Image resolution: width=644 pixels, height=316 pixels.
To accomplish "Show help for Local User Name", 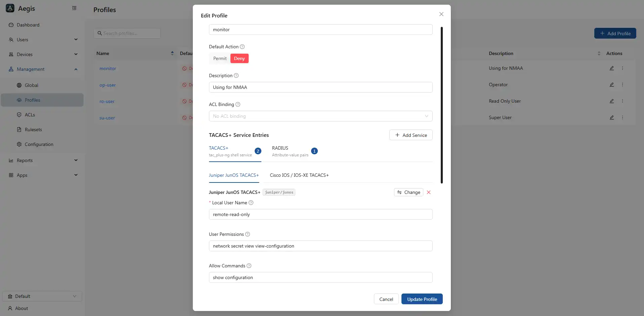I will pyautogui.click(x=251, y=203).
